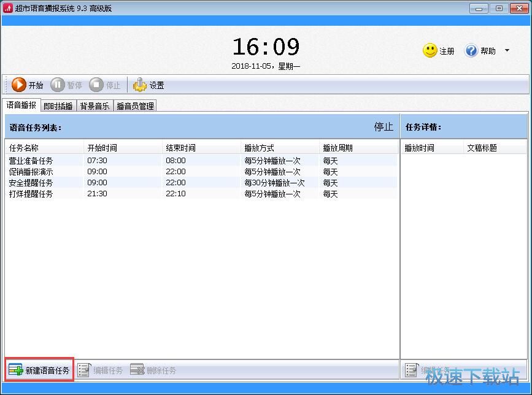Select the 开始 play icon to start broadcasting
532x395 pixels.
20,85
